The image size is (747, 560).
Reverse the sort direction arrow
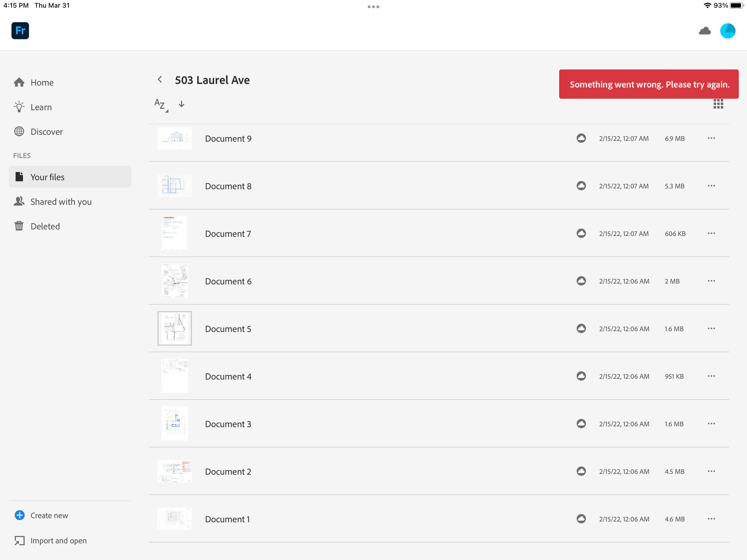click(181, 104)
